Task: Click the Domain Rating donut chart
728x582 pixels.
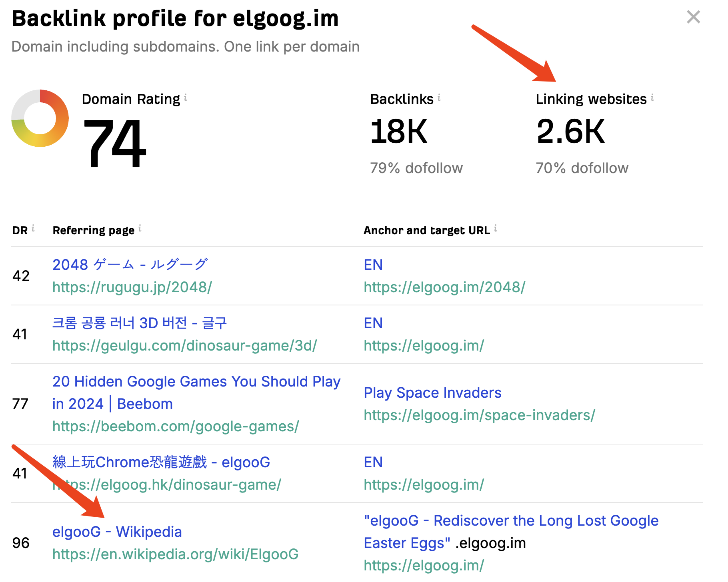Action: (40, 118)
